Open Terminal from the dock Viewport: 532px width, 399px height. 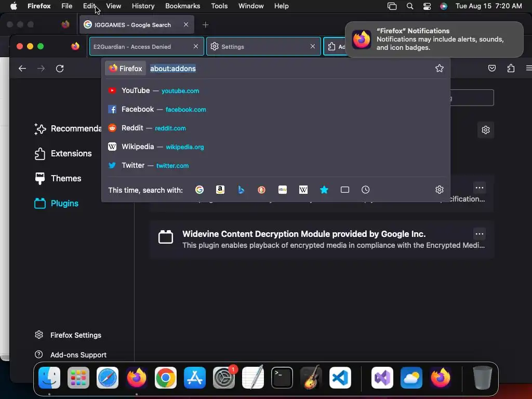click(282, 378)
